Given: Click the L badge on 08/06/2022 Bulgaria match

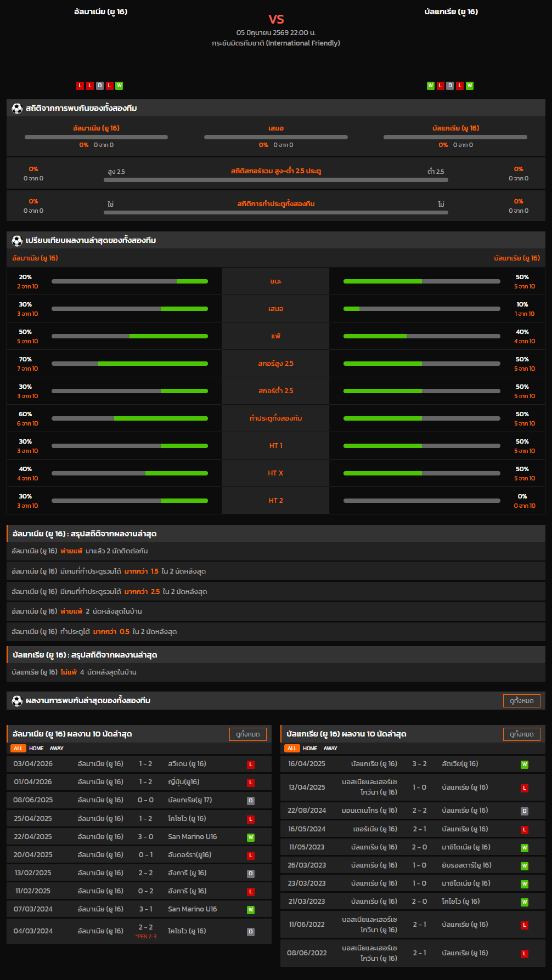Looking at the screenshot, I should 524,954.
